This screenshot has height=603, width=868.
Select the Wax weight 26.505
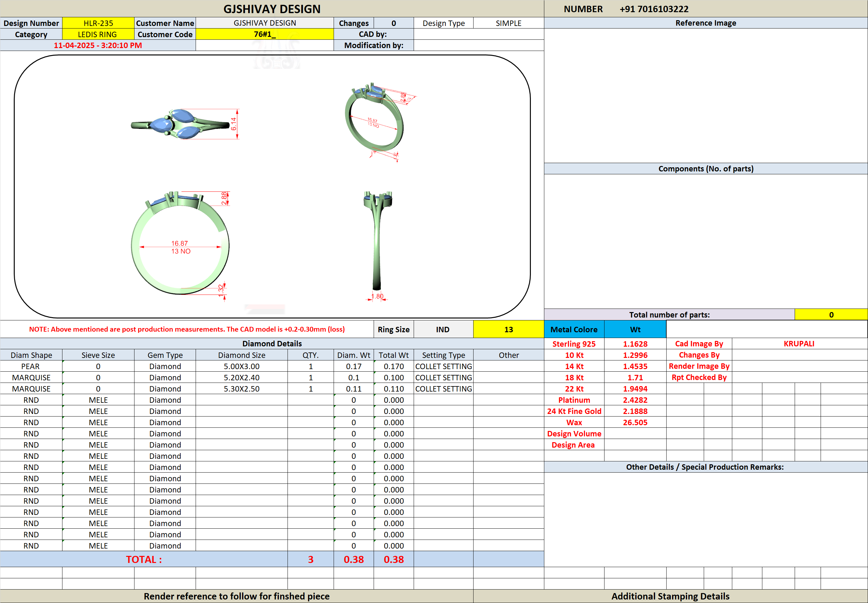(x=635, y=422)
